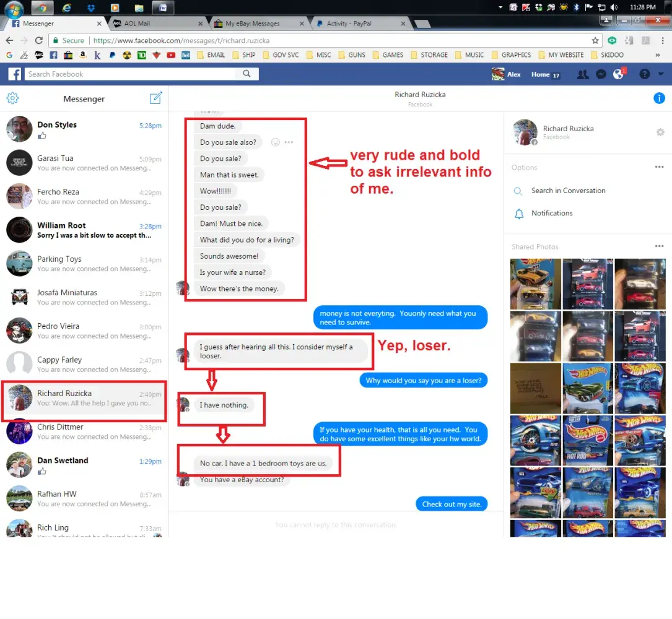Open Internet Explorer from taskbar
The width and height of the screenshot is (672, 619).
67,7
